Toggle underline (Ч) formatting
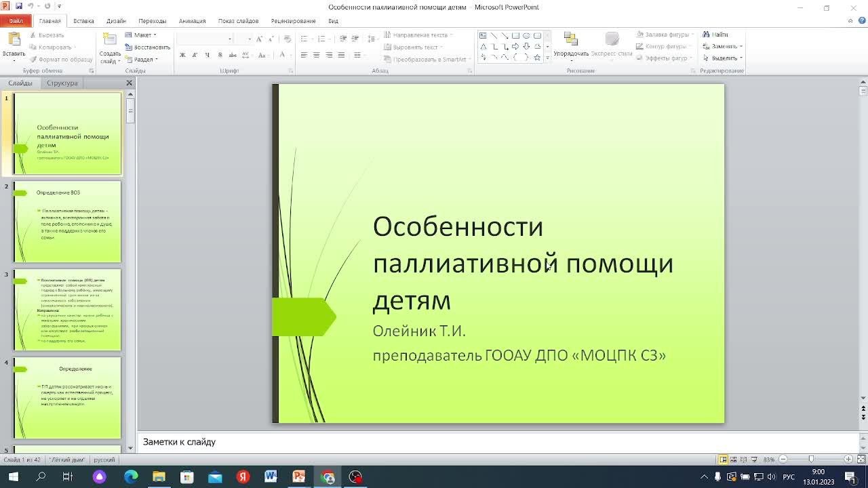 tap(207, 55)
